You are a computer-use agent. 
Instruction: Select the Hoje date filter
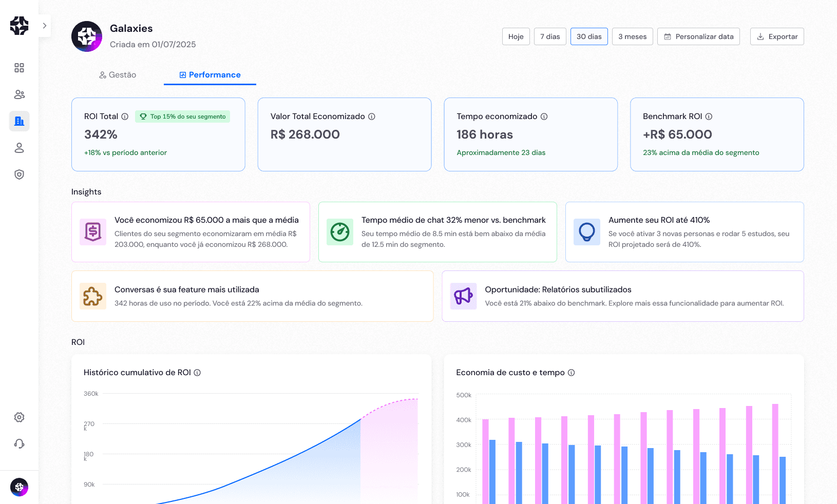[516, 36]
